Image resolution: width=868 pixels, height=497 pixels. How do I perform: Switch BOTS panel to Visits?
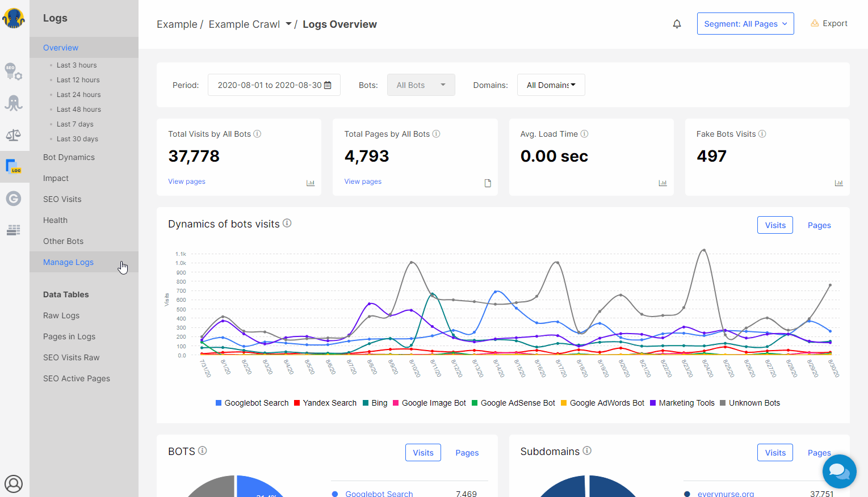click(x=423, y=453)
